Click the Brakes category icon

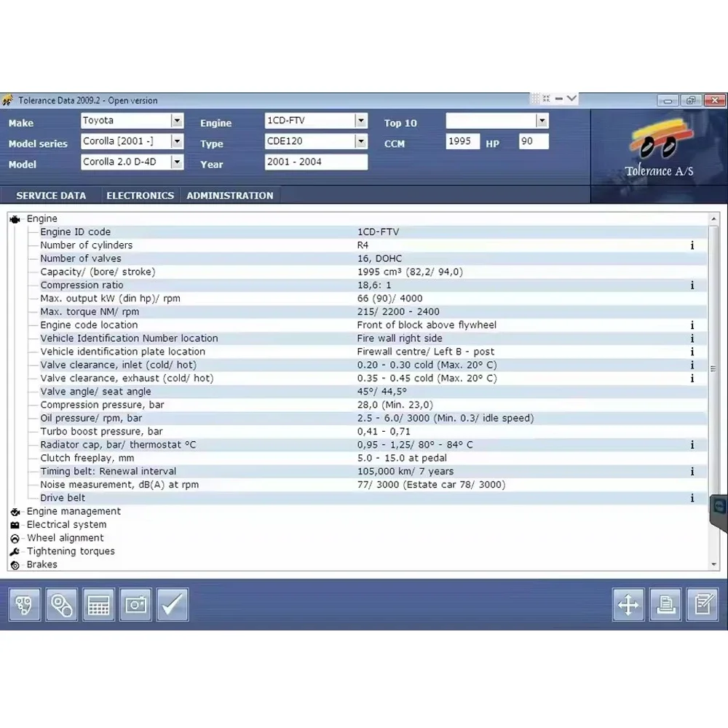[x=15, y=565]
